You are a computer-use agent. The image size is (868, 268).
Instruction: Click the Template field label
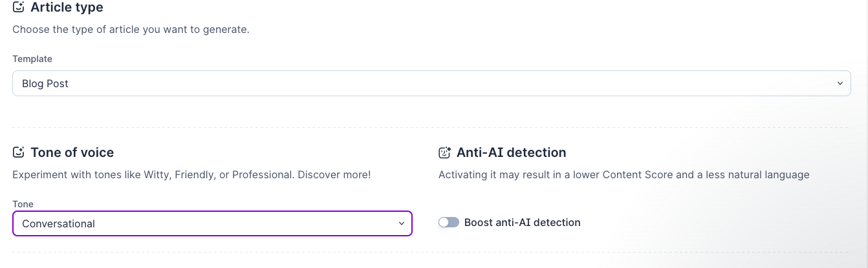coord(32,59)
